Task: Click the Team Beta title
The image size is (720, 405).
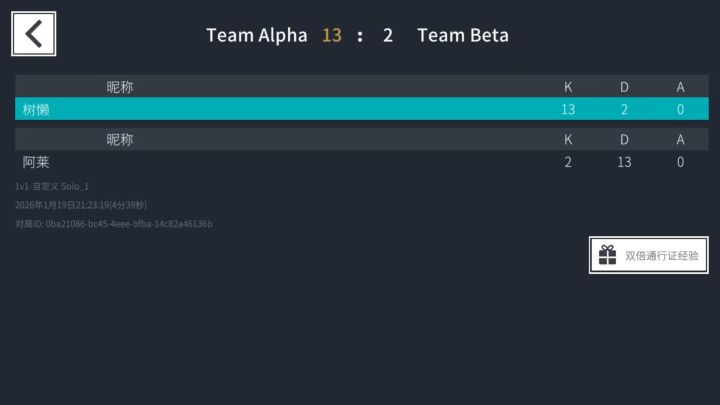Action: [463, 35]
